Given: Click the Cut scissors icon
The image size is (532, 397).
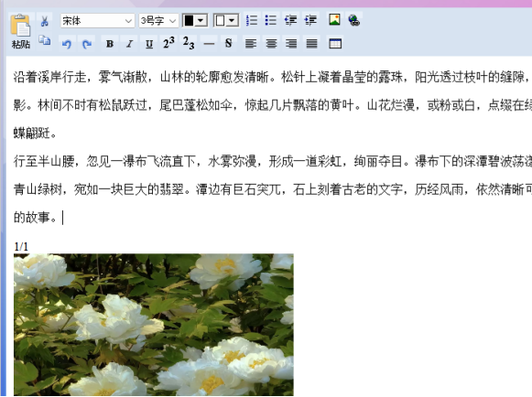Looking at the screenshot, I should point(45,21).
